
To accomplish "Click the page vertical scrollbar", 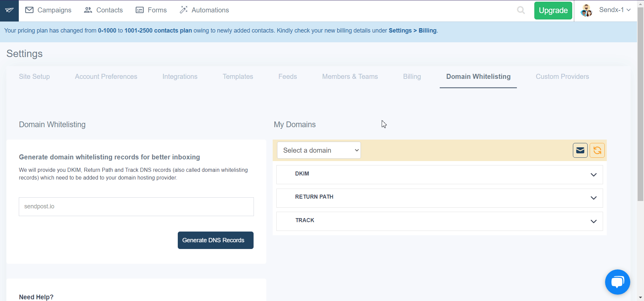I will tap(640, 104).
